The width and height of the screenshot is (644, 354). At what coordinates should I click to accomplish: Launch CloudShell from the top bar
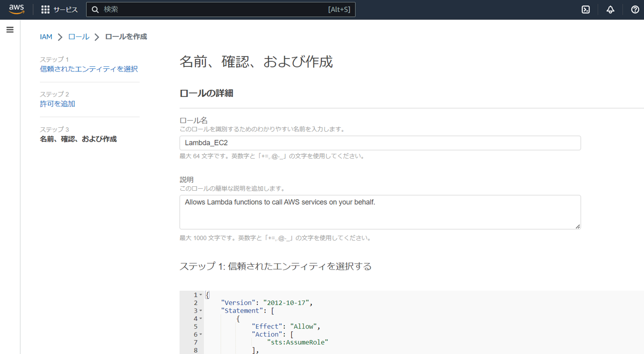(586, 9)
